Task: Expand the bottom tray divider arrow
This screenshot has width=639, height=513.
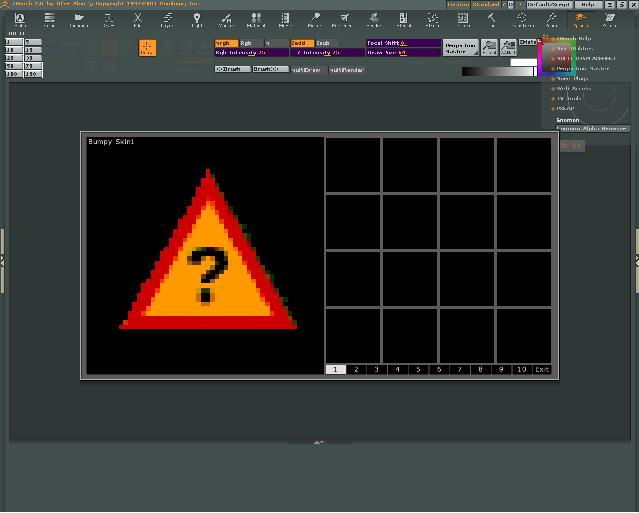Action: pyautogui.click(x=319, y=441)
